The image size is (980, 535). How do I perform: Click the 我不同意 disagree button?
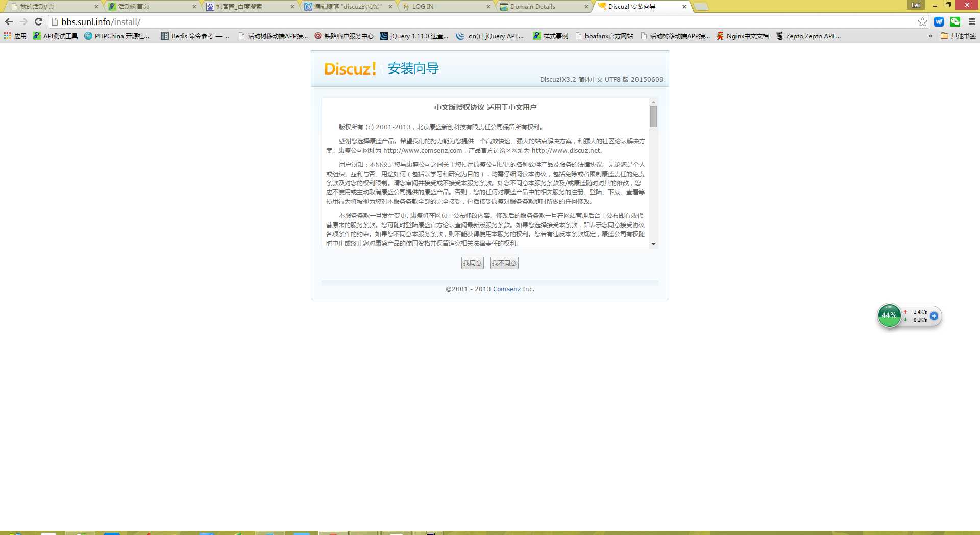(504, 263)
